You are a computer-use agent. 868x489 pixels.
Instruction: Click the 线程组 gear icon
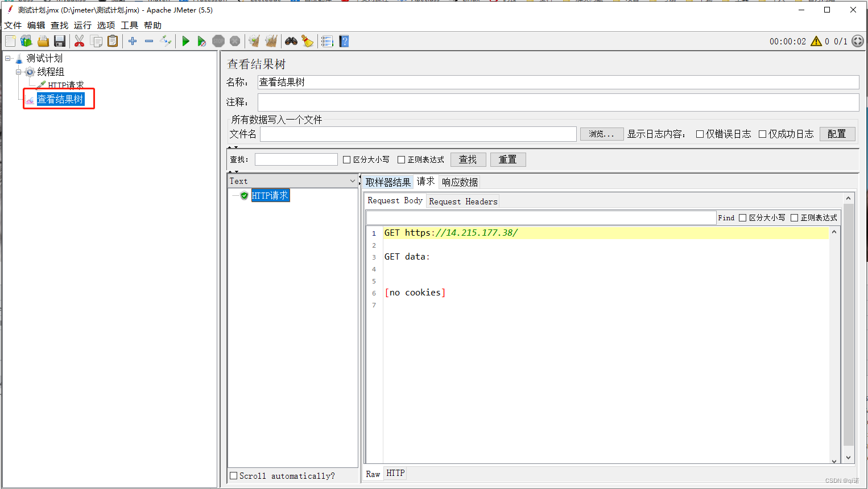pyautogui.click(x=30, y=72)
